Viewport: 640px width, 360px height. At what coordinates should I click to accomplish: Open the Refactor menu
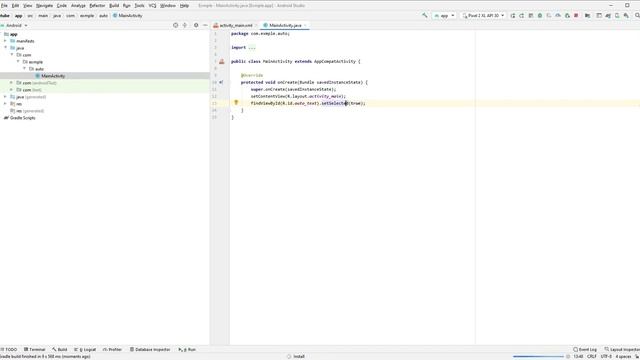click(x=97, y=6)
